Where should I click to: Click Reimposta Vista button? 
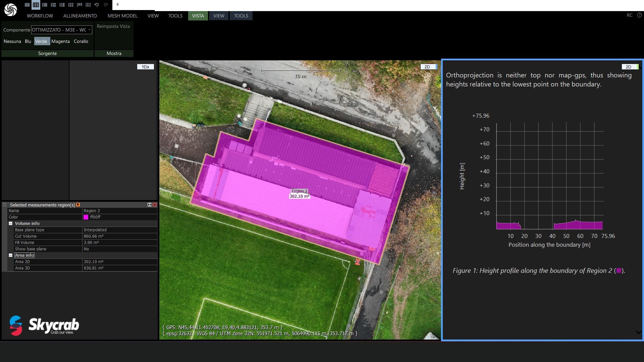pyautogui.click(x=113, y=26)
